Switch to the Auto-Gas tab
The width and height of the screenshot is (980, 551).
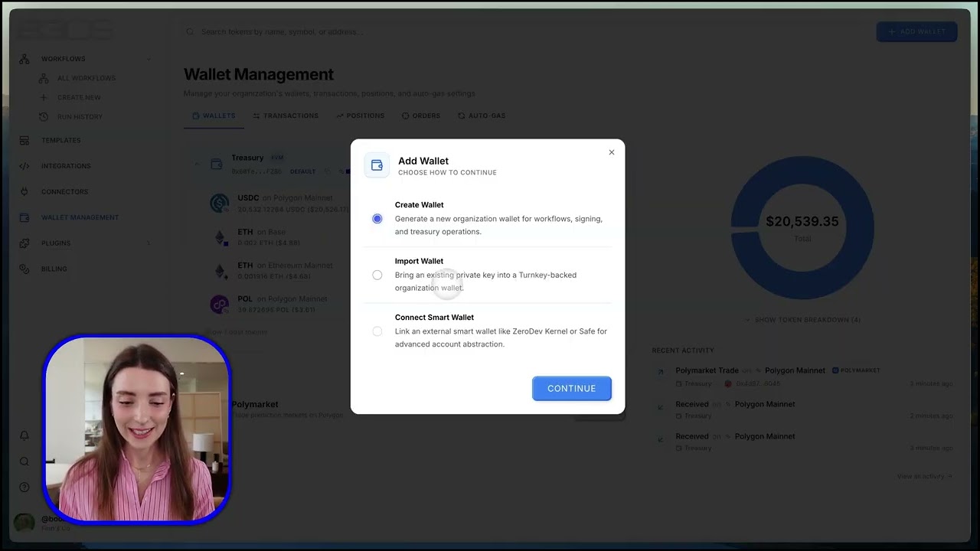pos(482,116)
